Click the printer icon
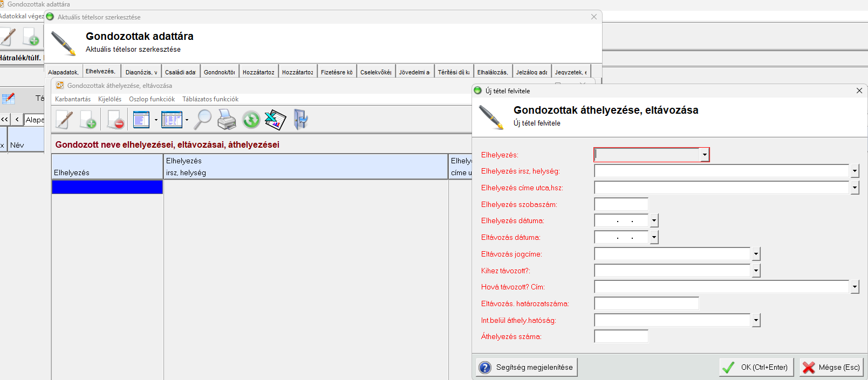This screenshot has width=868, height=380. click(x=227, y=120)
